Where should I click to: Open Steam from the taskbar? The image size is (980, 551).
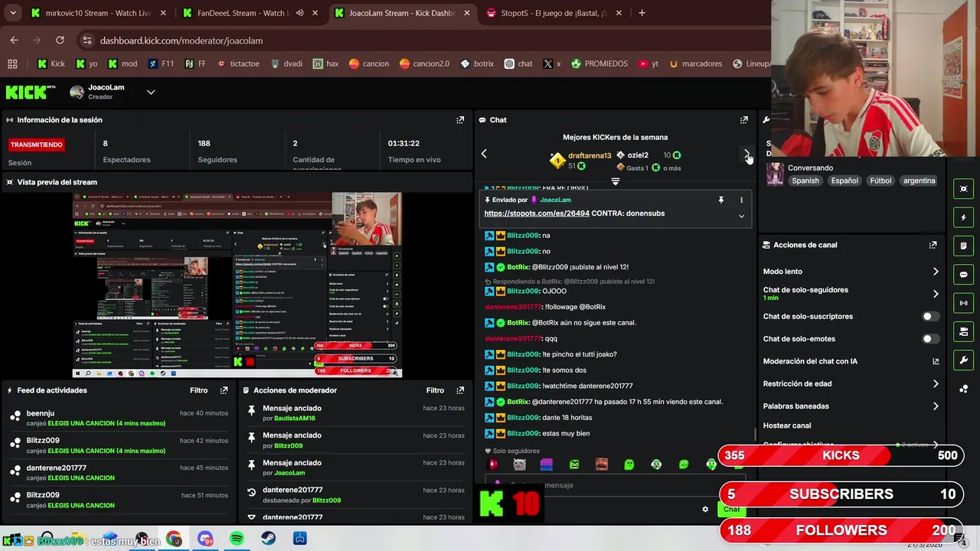268,540
